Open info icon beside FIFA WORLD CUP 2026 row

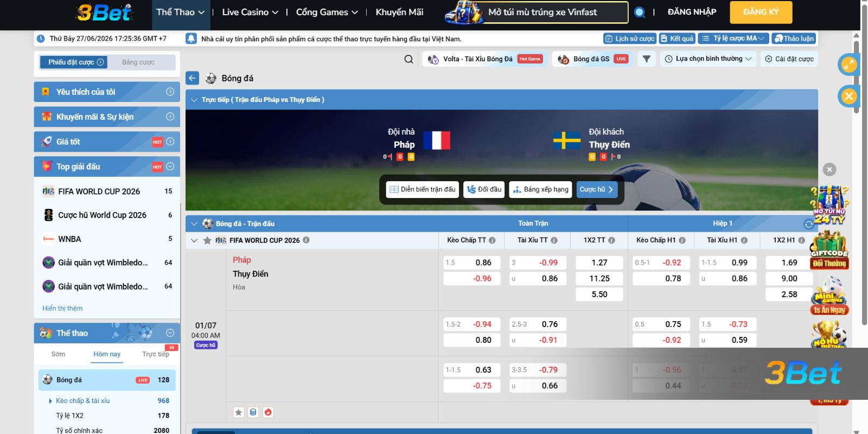[x=306, y=240]
